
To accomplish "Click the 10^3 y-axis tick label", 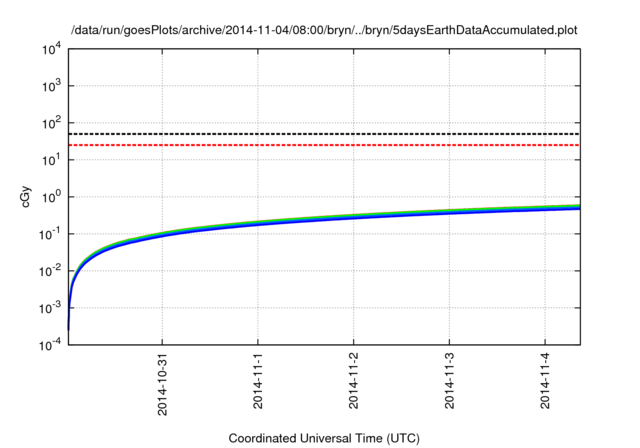I will pyautogui.click(x=51, y=86).
